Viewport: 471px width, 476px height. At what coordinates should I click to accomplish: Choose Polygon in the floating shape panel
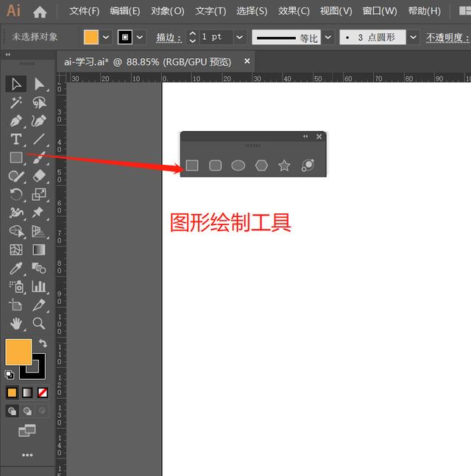261,166
